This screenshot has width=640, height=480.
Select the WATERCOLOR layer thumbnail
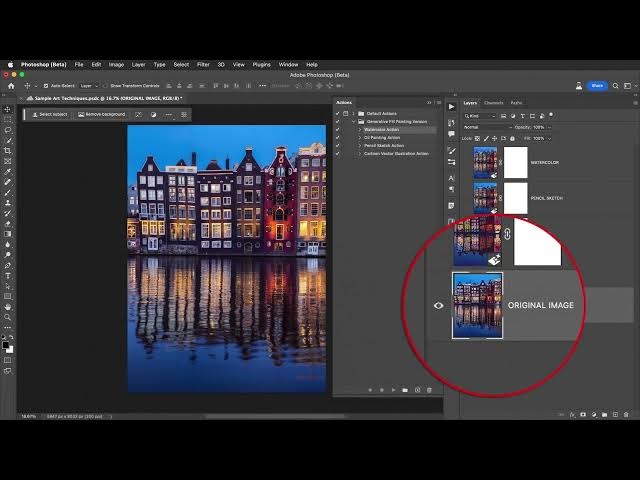[485, 162]
